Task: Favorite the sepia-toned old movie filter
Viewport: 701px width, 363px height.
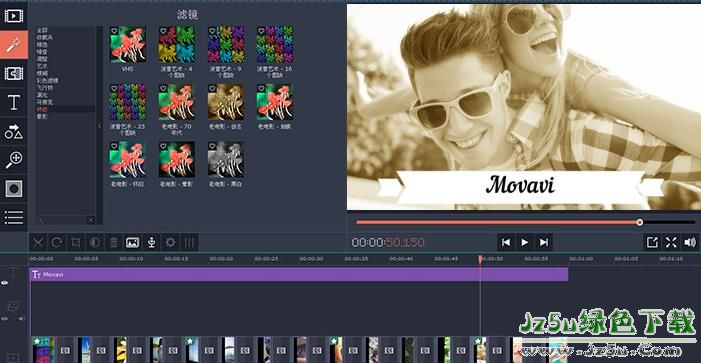Action: coord(212,89)
